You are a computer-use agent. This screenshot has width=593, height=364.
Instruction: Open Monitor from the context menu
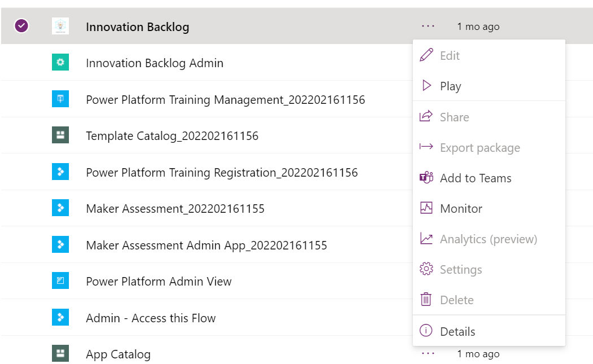pos(461,209)
